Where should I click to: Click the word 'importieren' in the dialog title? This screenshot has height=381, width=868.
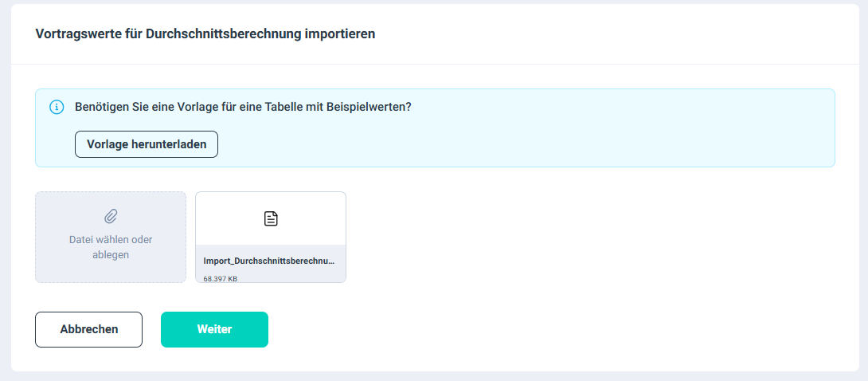pyautogui.click(x=340, y=33)
